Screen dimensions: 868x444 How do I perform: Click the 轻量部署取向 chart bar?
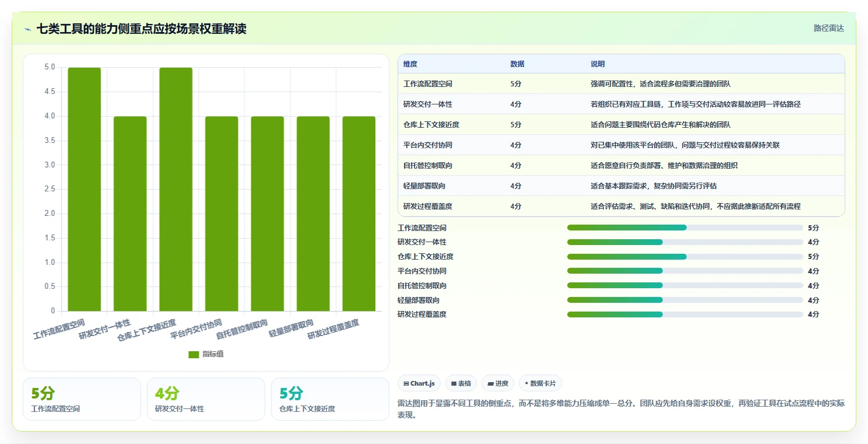[x=313, y=214]
